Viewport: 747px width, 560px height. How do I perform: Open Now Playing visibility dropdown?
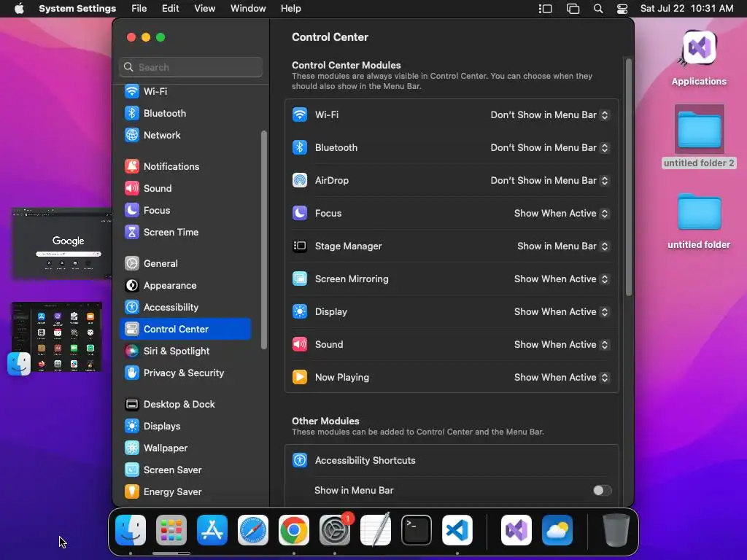click(x=562, y=378)
